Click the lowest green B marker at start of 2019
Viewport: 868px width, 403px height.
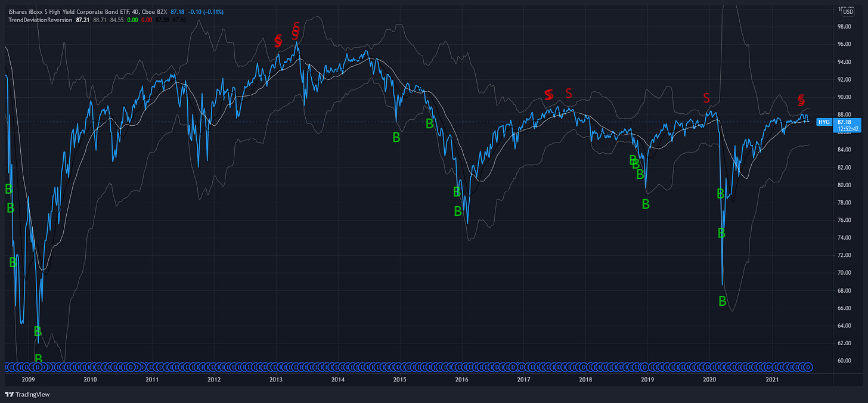(646, 204)
